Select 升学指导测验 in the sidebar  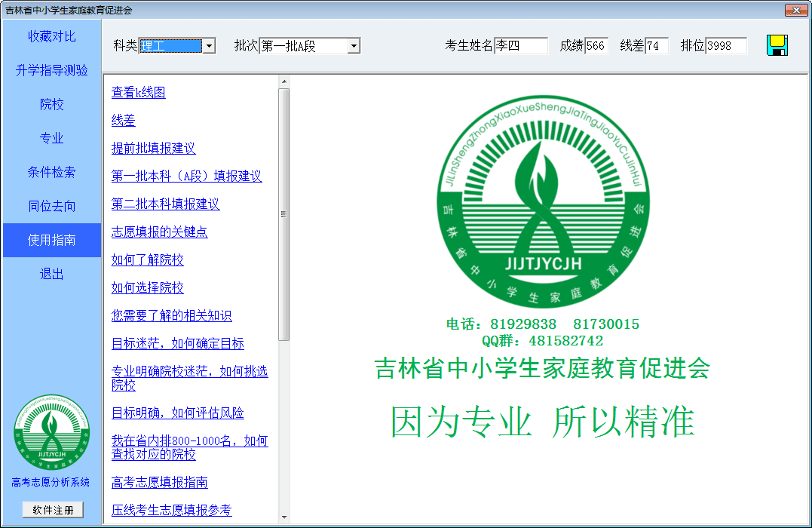[x=52, y=70]
